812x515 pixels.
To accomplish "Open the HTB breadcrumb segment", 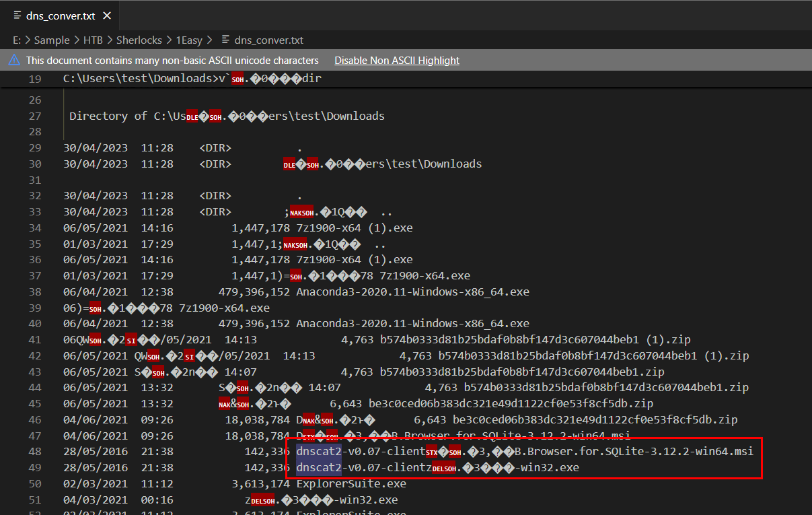I will [93, 40].
